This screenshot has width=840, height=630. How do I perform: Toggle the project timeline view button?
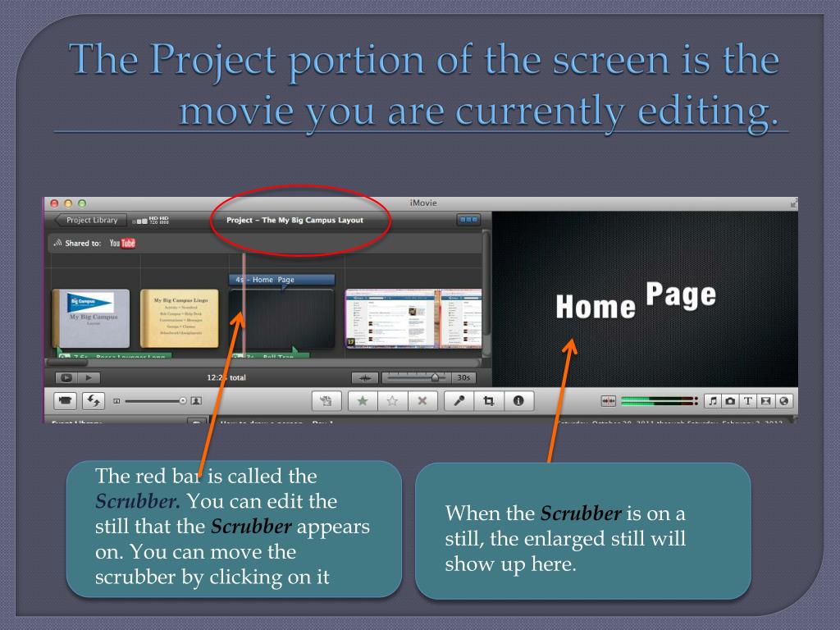468,220
